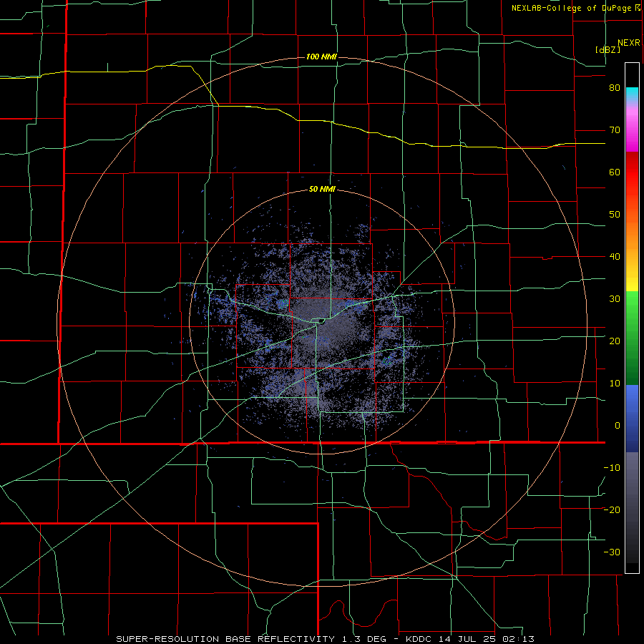
Task: Click the green segment of the color bar
Action: pyautogui.click(x=632, y=338)
